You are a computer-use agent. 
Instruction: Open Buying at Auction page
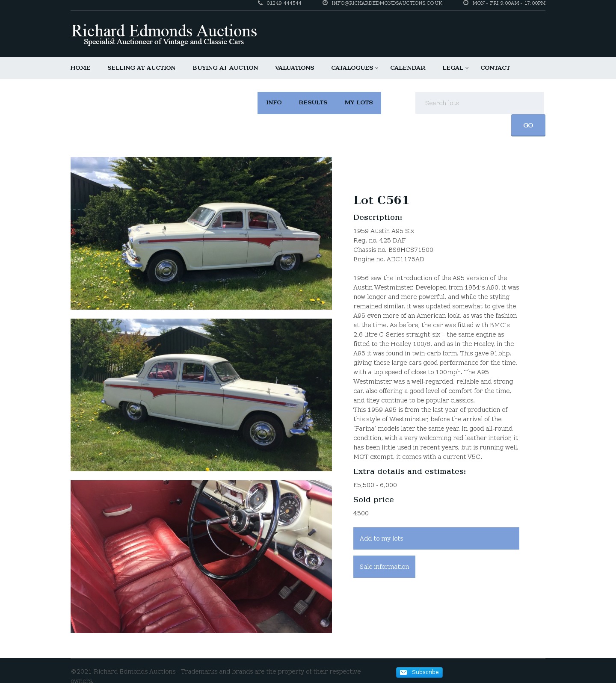tap(225, 68)
